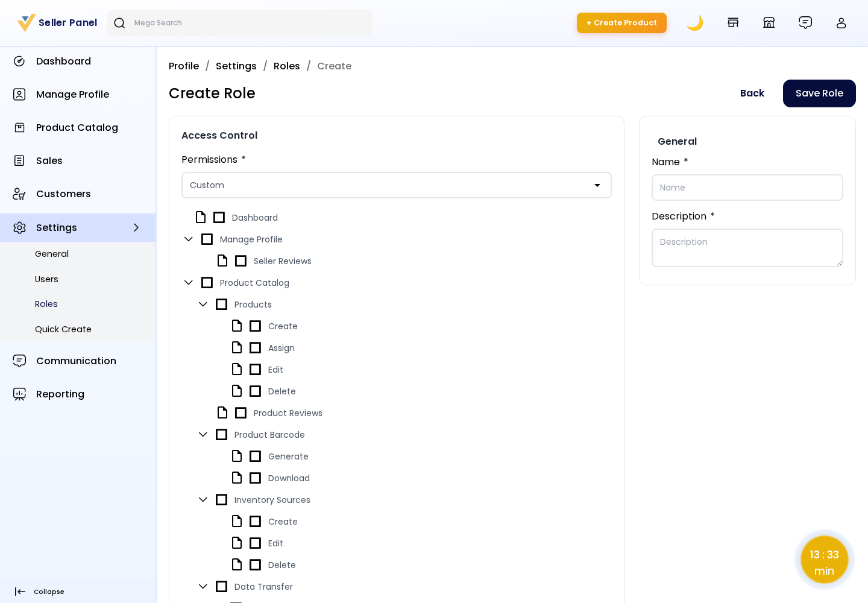Open the Permissions dropdown showing Custom
Image resolution: width=868 pixels, height=603 pixels.
(397, 185)
